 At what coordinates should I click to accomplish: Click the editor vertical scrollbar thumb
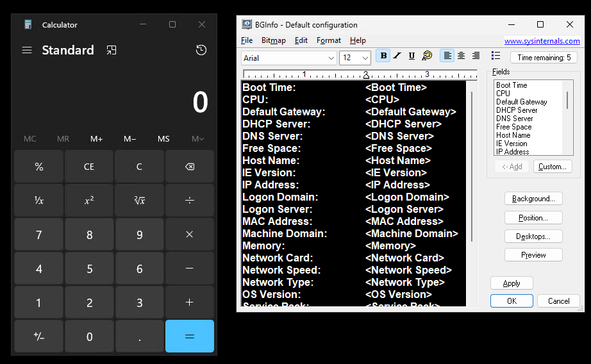472,166
